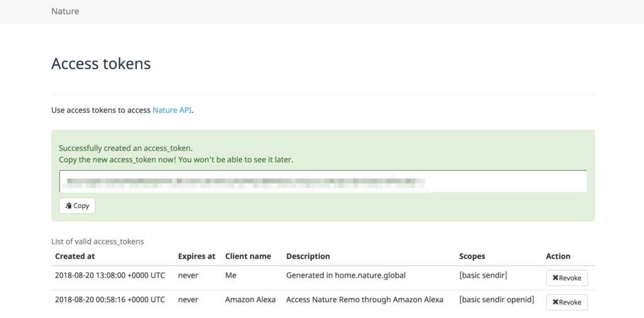Open the Nature API link
644x318 pixels.
pyautogui.click(x=172, y=110)
